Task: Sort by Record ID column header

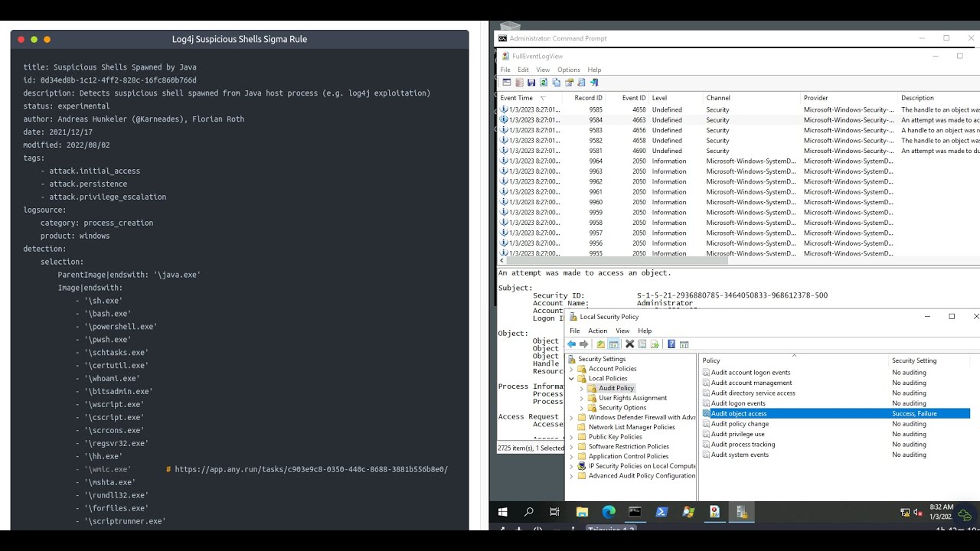Action: (x=583, y=98)
